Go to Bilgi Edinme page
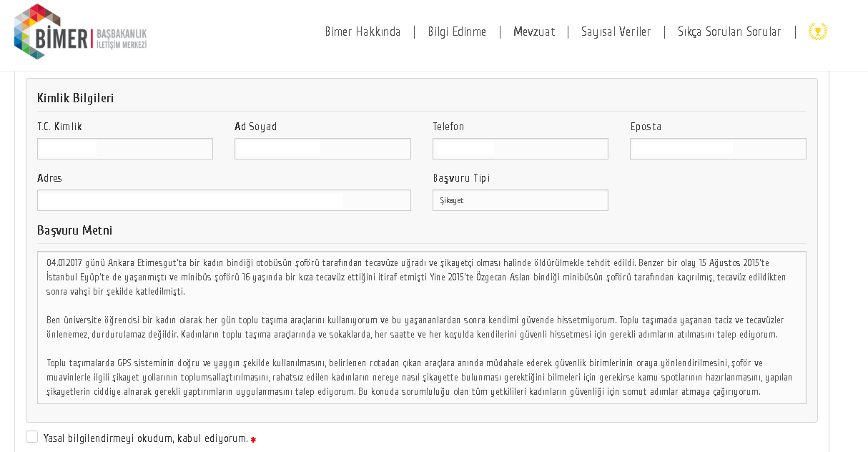Screen dimensions: 868x452 click(457, 32)
